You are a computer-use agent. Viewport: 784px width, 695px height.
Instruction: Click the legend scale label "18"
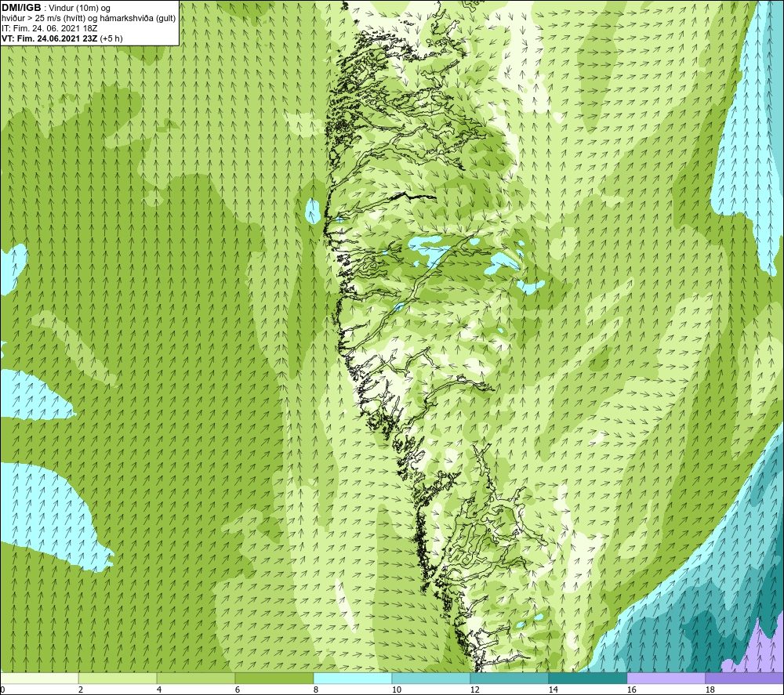[710, 690]
